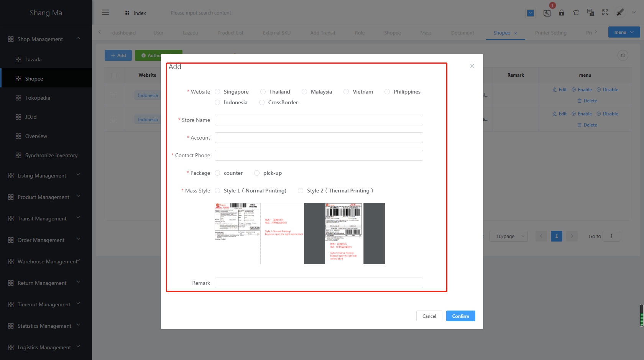Click the Style 2 thermal label thumbnail
This screenshot has width=644, height=360.
344,233
